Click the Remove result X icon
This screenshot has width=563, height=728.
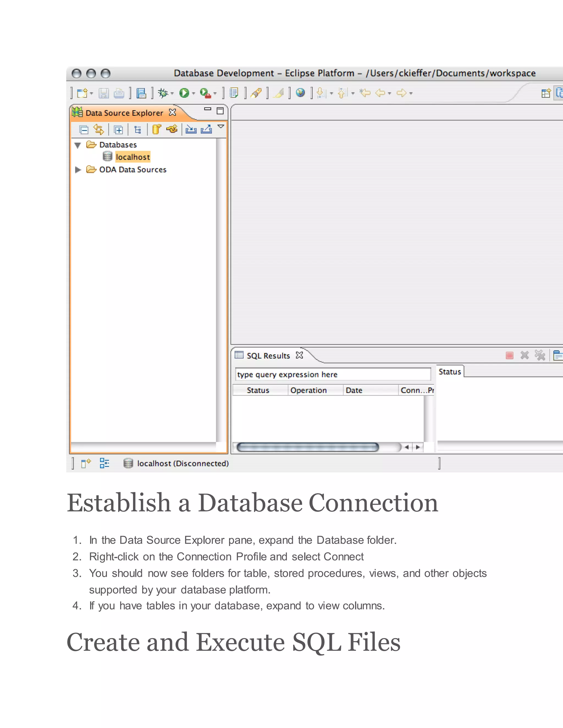525,355
